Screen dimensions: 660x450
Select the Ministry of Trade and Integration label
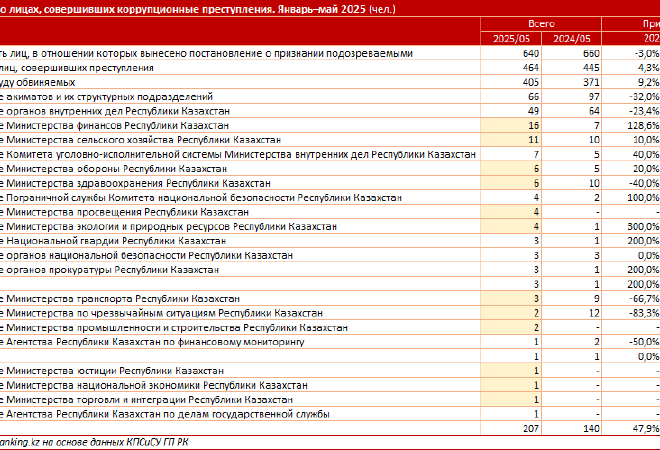pyautogui.click(x=146, y=399)
